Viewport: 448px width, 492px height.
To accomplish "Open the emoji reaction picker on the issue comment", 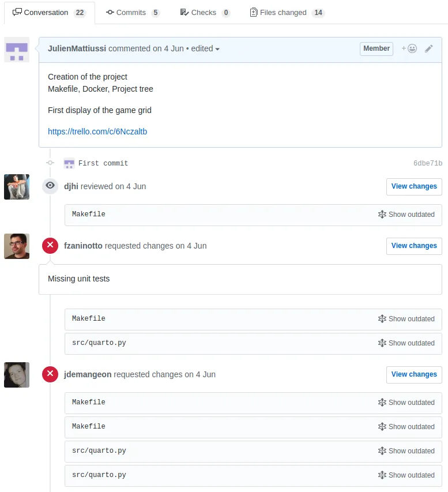I will (409, 48).
